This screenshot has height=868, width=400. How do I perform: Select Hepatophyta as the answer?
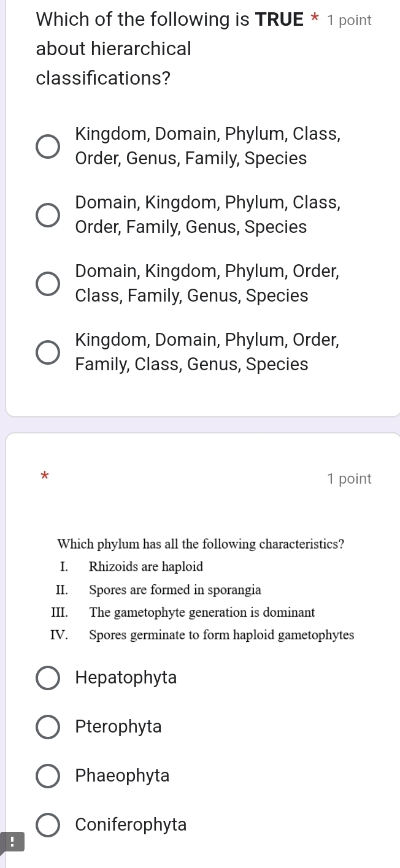[x=48, y=677]
